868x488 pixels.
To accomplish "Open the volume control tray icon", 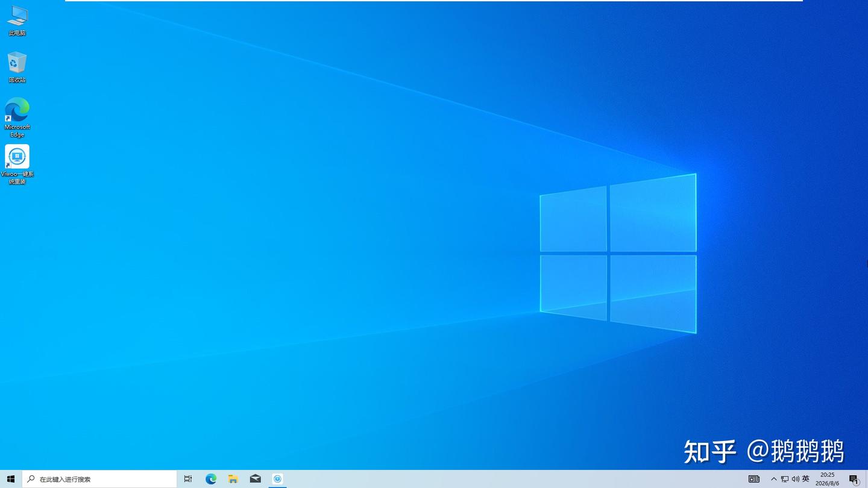I will pyautogui.click(x=795, y=479).
